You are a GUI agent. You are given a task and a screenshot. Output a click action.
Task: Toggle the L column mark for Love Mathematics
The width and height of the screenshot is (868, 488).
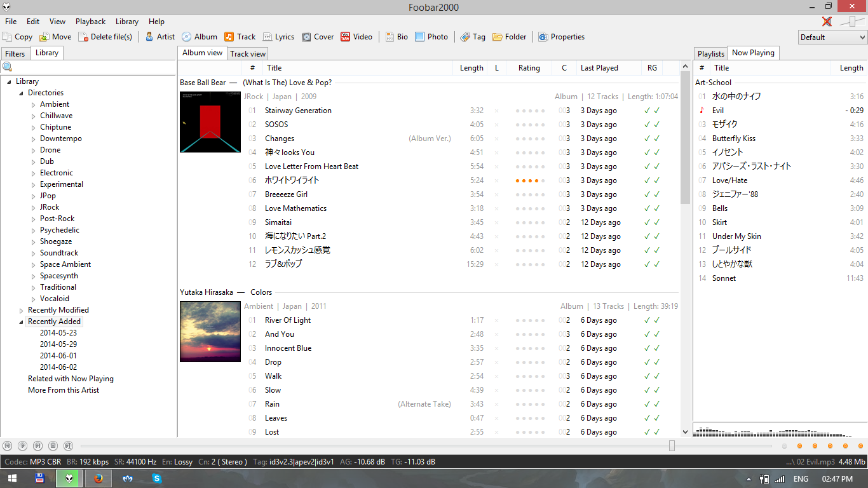pos(496,208)
